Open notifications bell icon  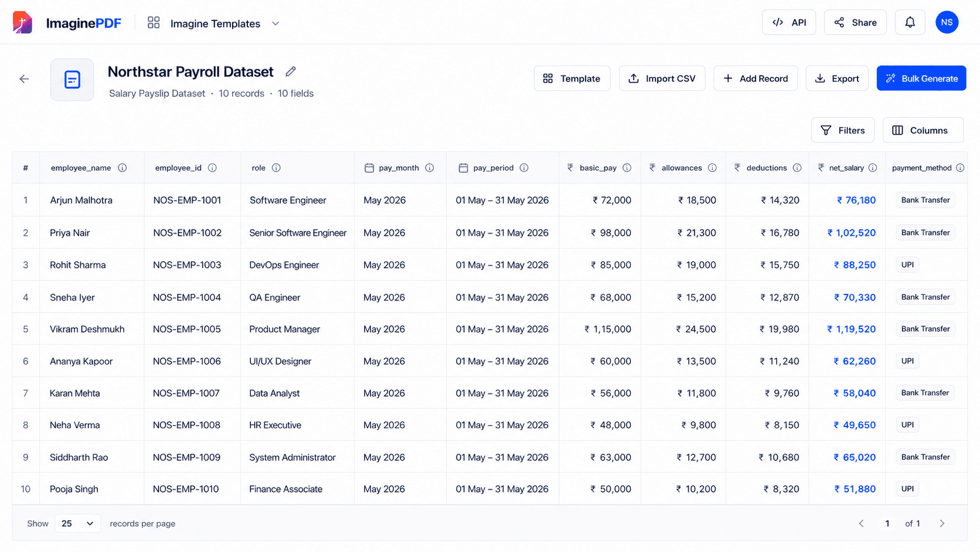pos(910,22)
